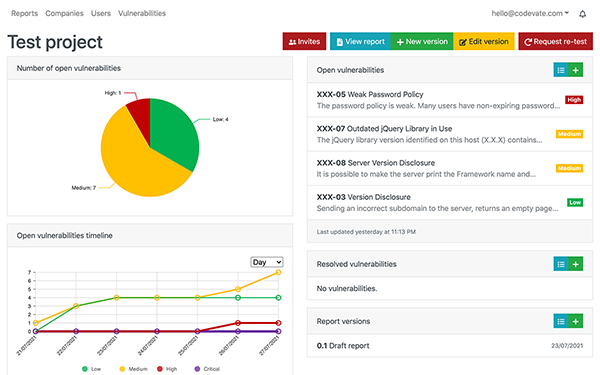Image resolution: width=600 pixels, height=375 pixels.
Task: Add a resolved vulnerability with plus icon
Action: point(576,264)
